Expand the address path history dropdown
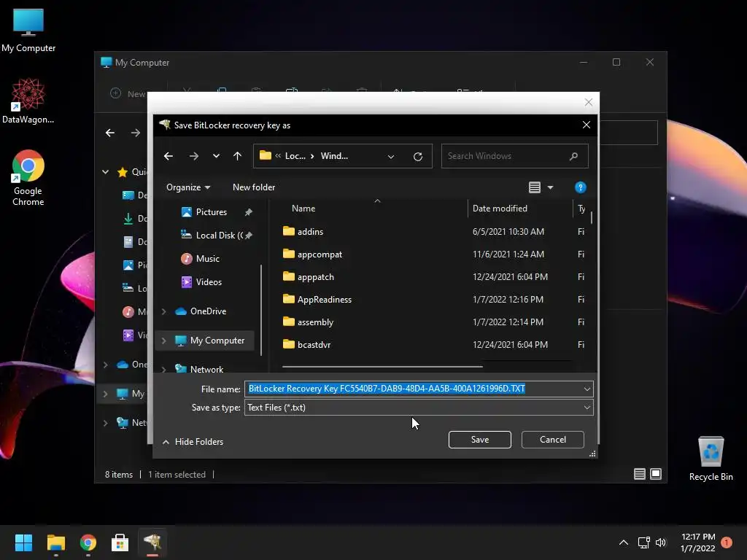Viewport: 747px width, 560px height. click(391, 156)
